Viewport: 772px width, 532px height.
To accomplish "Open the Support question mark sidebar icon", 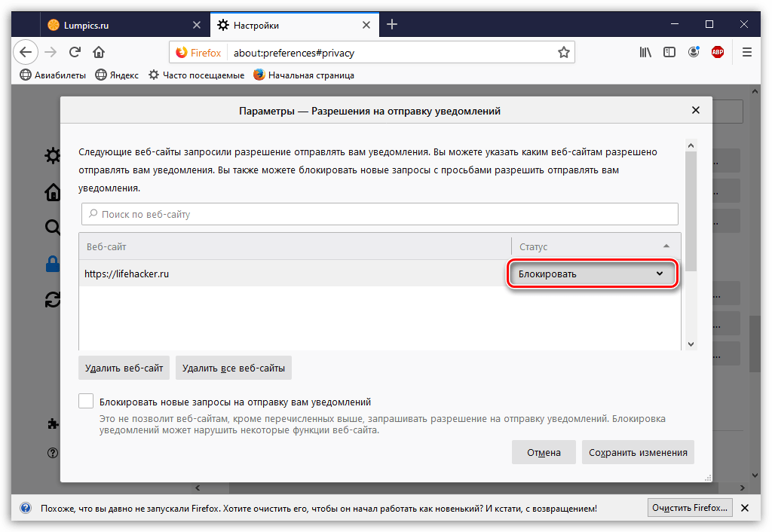I will coord(53,453).
